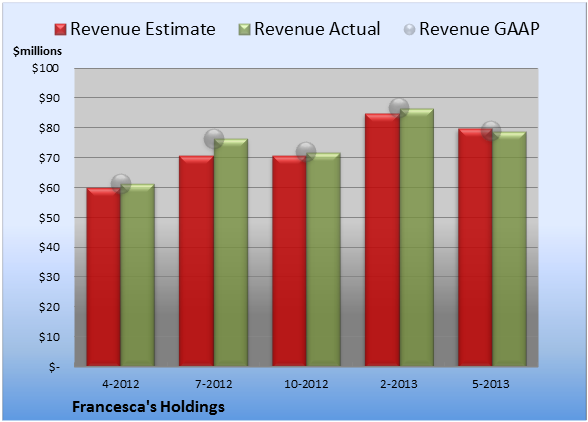Click the '5-2013' category label
The width and height of the screenshot is (588, 422).
coord(491,384)
